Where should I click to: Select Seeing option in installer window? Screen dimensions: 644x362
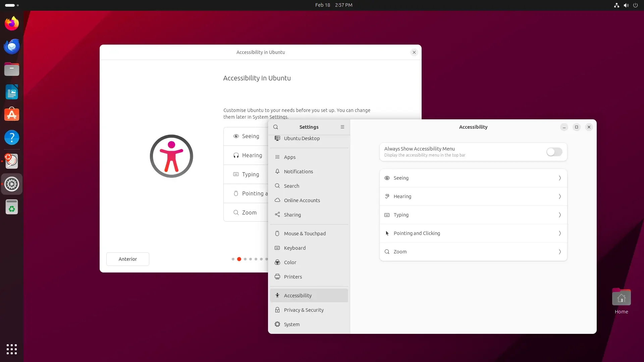(246, 136)
